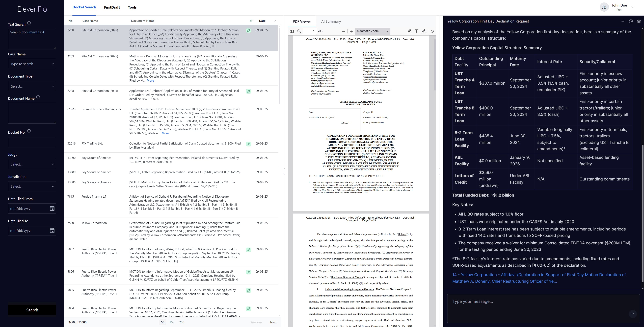This screenshot has height=327, width=644.
Task: Open chat history clock icon
Action: (x=631, y=21)
